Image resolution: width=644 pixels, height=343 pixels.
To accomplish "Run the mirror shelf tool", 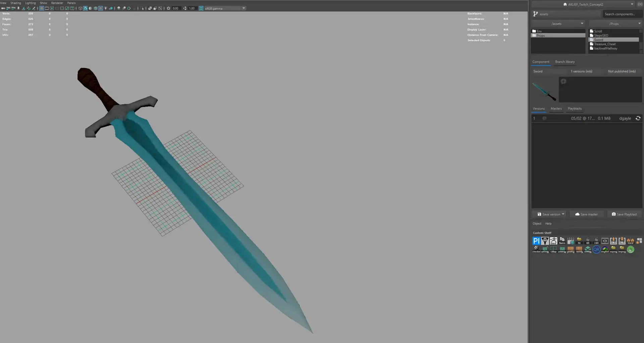I will tap(630, 241).
